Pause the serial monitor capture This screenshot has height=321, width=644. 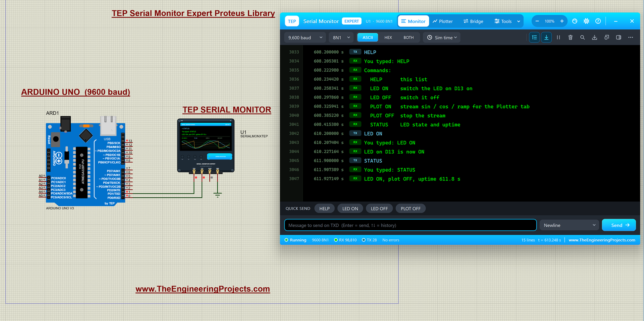[x=558, y=37]
